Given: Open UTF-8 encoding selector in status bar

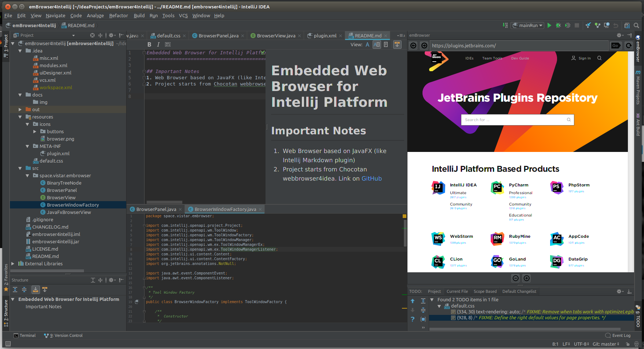Looking at the screenshot, I should click(581, 344).
